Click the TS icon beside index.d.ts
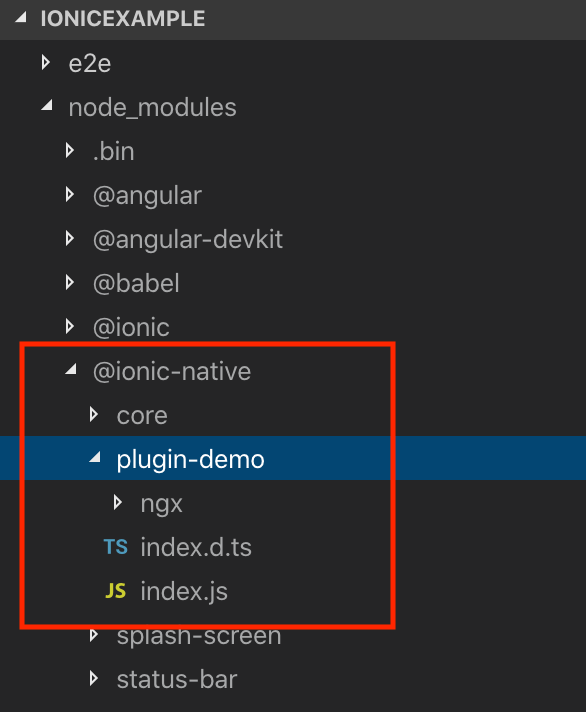This screenshot has height=712, width=586. click(x=115, y=547)
